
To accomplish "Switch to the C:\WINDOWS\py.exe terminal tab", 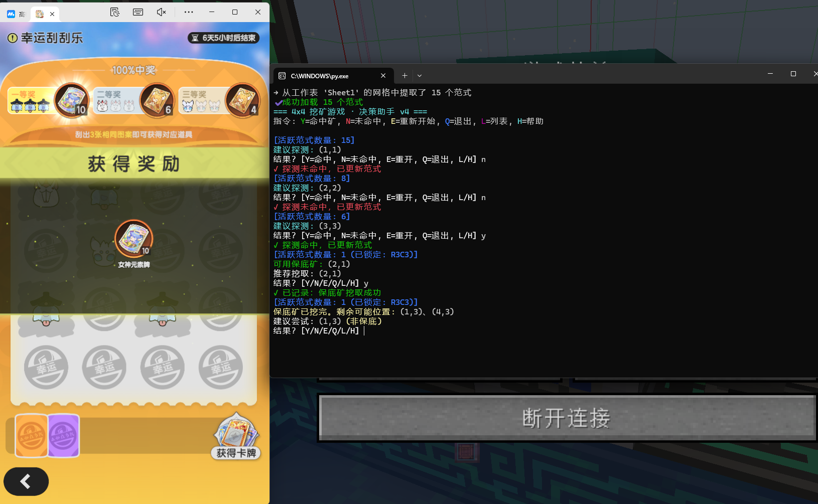I will [326, 76].
